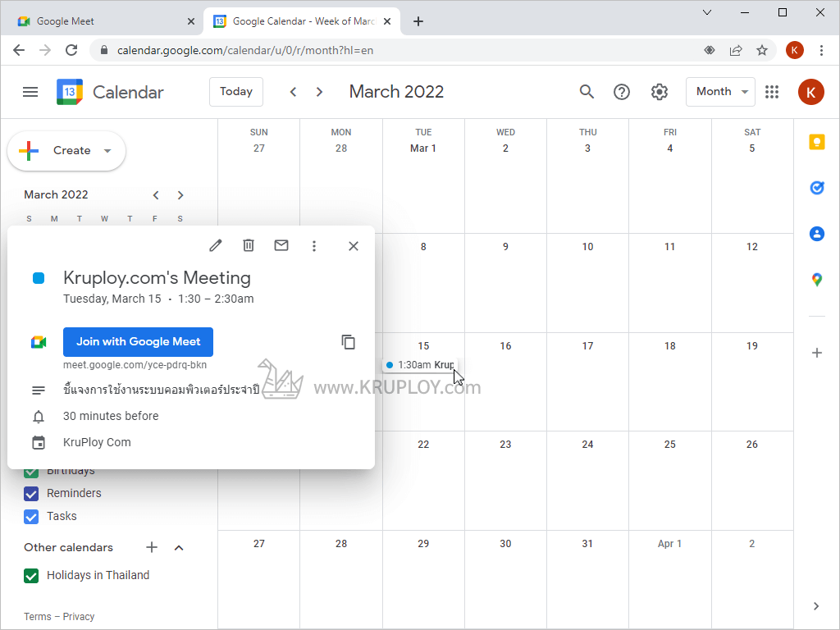Toggle Reminders calendar checkbox
Image resolution: width=840 pixels, height=630 pixels.
click(x=31, y=493)
